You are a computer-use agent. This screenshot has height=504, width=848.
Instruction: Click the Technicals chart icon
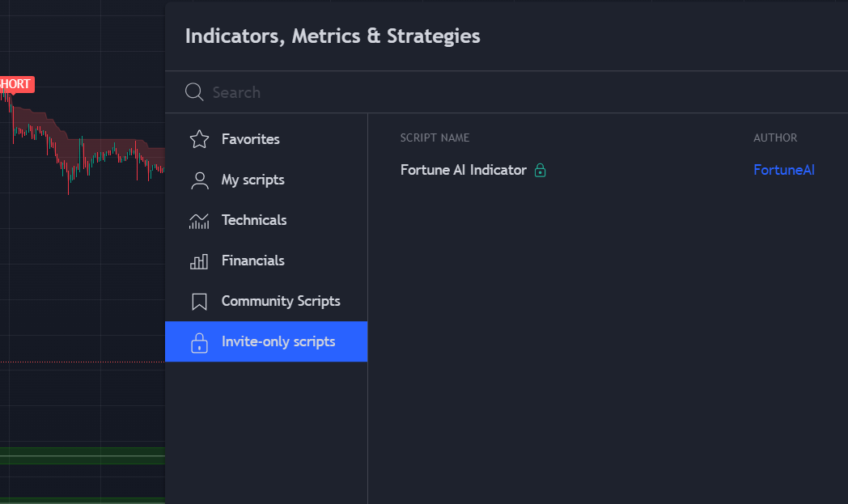(199, 221)
